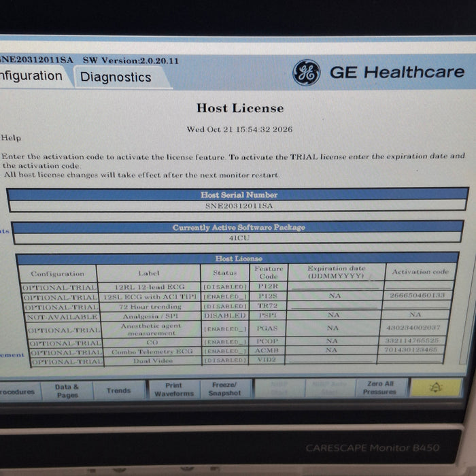Toggle ENABLED status for Combo Telemetry ECG

point(225,352)
